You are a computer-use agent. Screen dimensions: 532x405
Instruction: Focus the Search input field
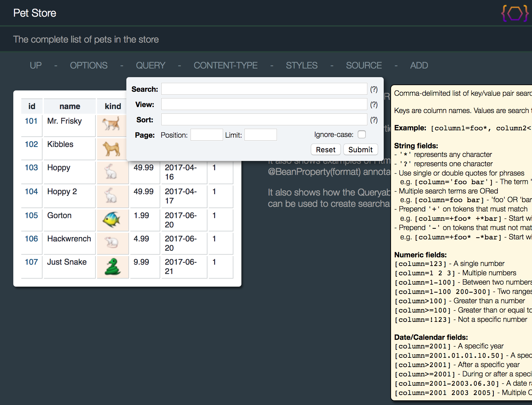[x=264, y=89]
